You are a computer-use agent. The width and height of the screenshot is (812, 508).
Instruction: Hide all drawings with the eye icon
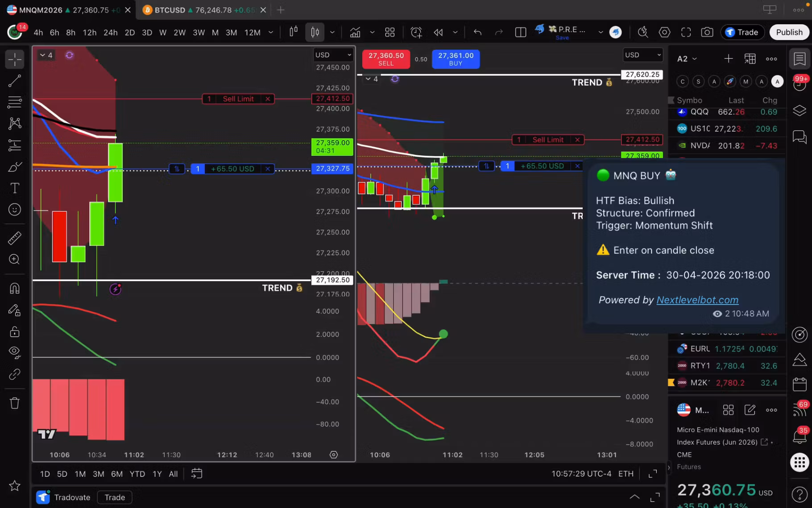click(15, 353)
